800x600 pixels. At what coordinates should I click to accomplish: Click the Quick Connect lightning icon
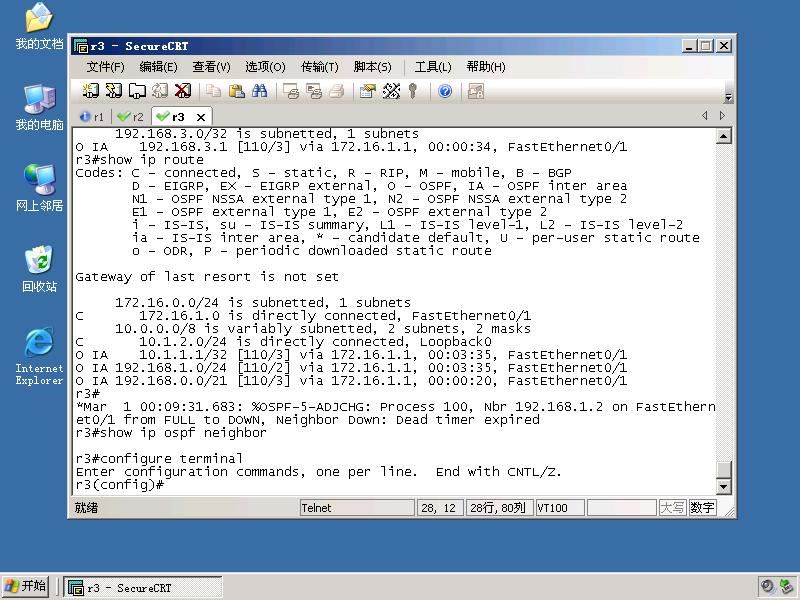click(x=114, y=91)
